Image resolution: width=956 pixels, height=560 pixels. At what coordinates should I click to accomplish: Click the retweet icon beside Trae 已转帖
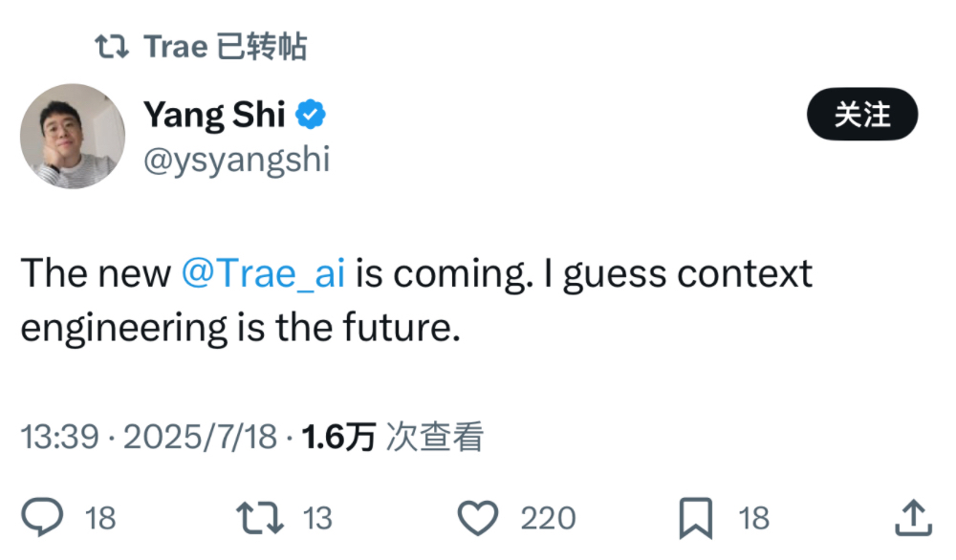click(113, 44)
